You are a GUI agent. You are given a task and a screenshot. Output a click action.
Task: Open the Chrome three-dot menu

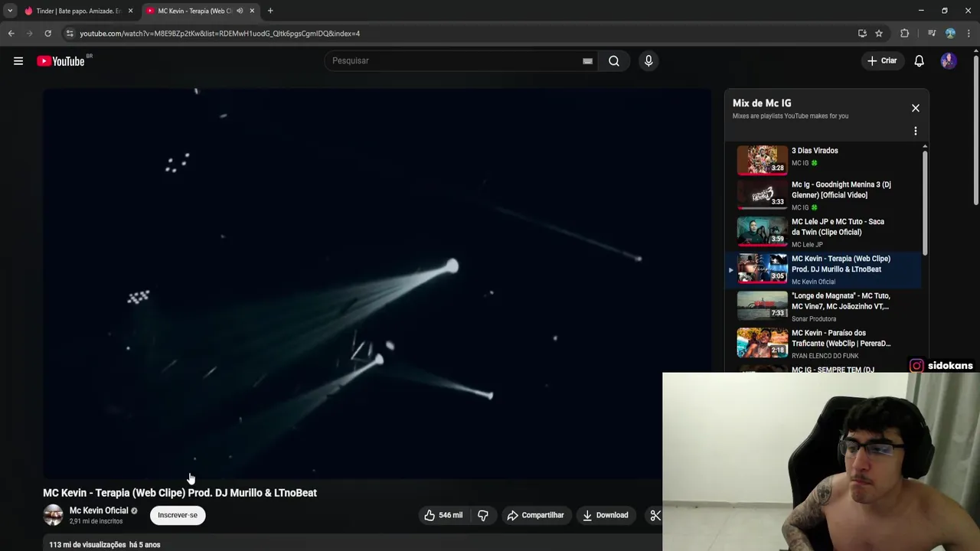pyautogui.click(x=969, y=34)
